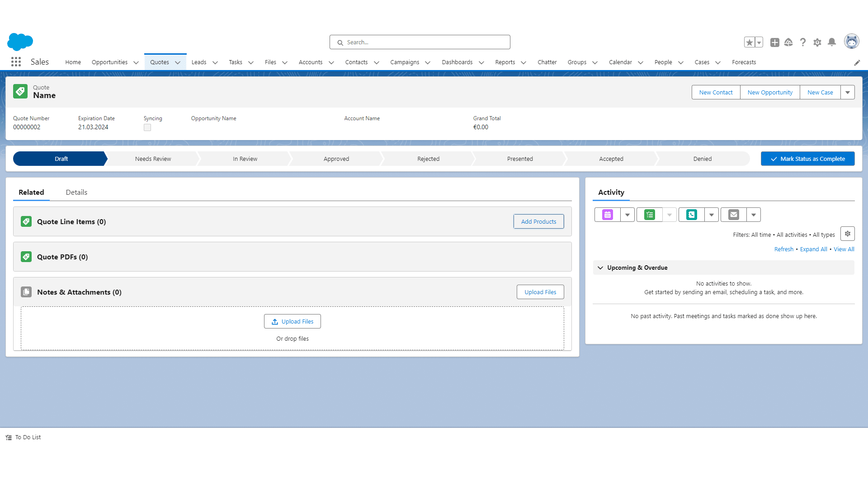Click the Quote Line Items icon
The width and height of the screenshot is (868, 488).
click(x=26, y=221)
